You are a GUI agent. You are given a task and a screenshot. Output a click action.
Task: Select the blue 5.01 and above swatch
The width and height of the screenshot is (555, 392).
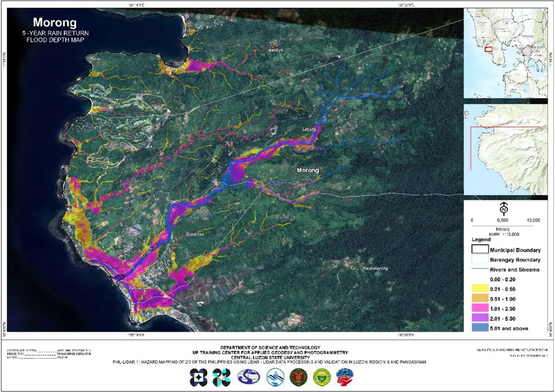479,329
